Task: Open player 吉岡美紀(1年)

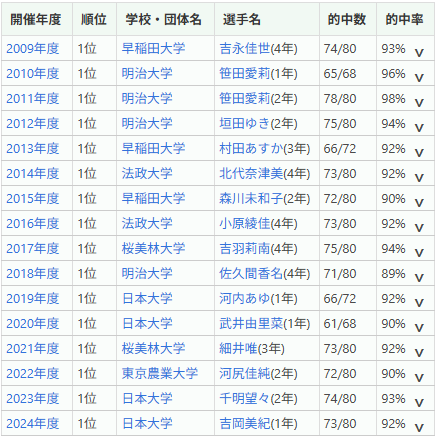Action: [258, 424]
